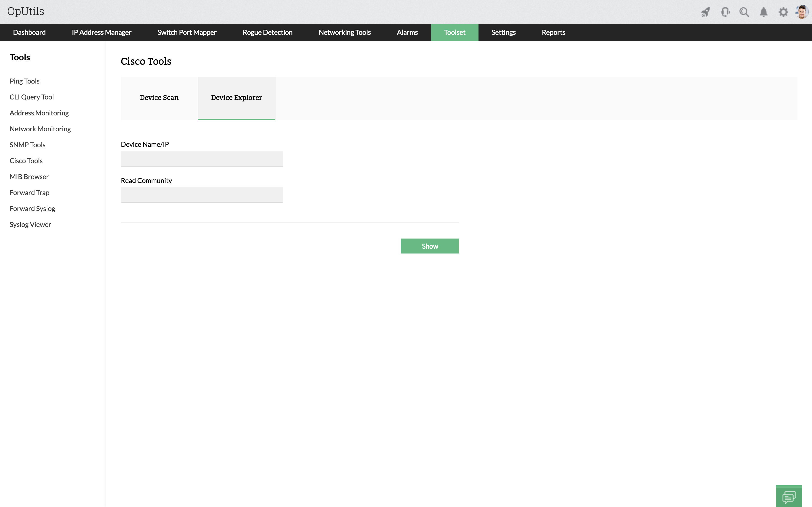Click the rocket quick-start icon
Image resolution: width=812 pixels, height=507 pixels.
705,12
